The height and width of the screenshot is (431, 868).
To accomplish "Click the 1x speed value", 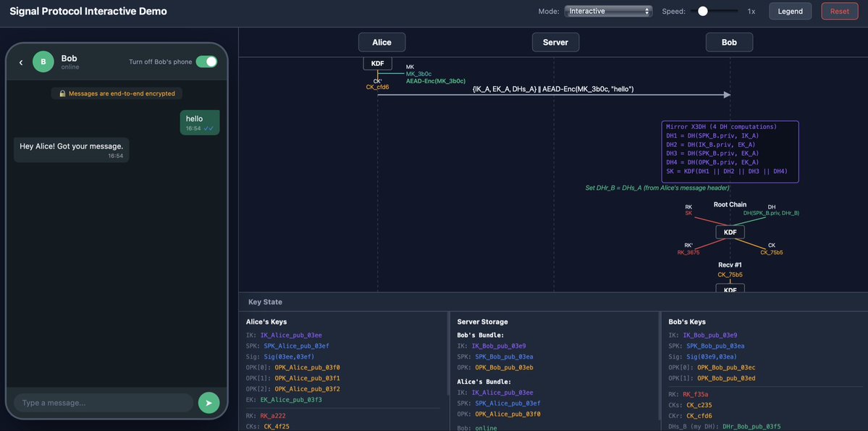I will [x=751, y=11].
